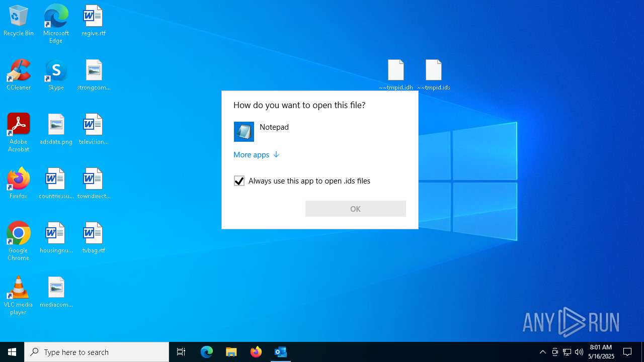This screenshot has width=644, height=362.
Task: Open Task View from the taskbar
Action: pyautogui.click(x=181, y=352)
